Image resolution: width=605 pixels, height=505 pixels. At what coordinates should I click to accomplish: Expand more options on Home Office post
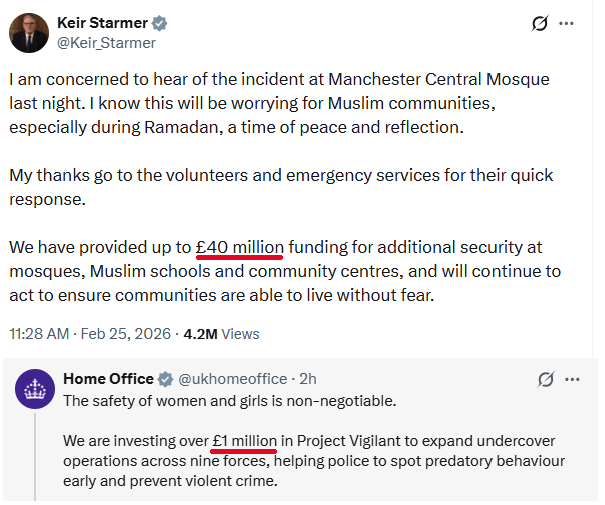click(x=572, y=379)
